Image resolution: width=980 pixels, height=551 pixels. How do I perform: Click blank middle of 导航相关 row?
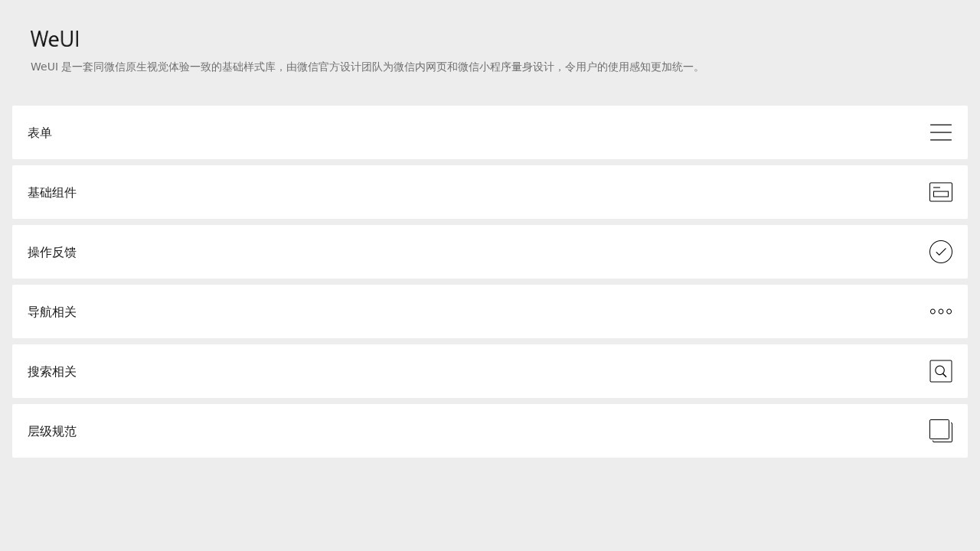point(490,311)
